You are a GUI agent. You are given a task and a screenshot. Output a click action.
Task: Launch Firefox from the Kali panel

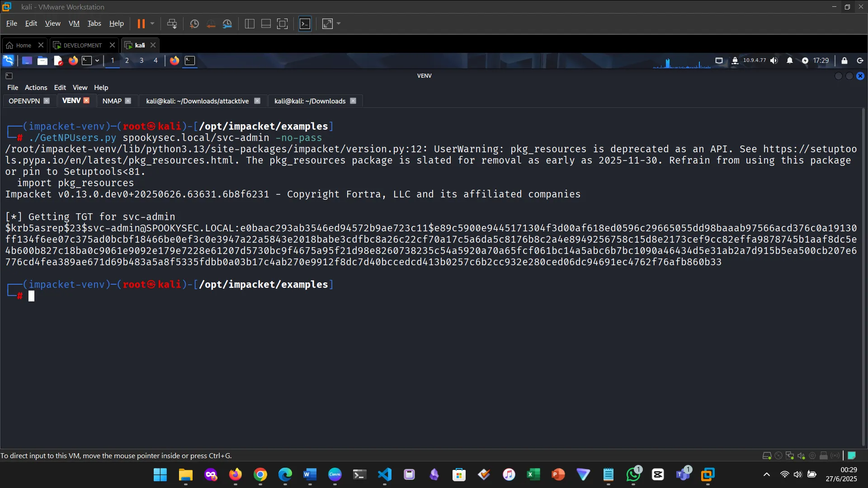[73, 60]
